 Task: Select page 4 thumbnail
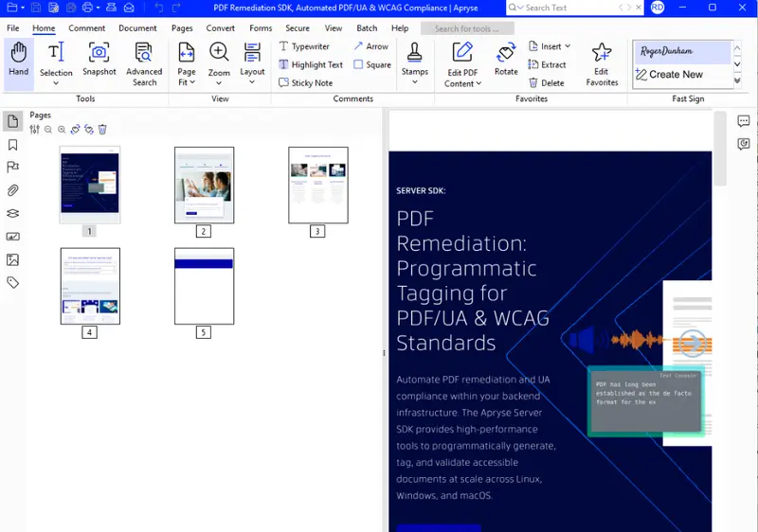tap(90, 286)
